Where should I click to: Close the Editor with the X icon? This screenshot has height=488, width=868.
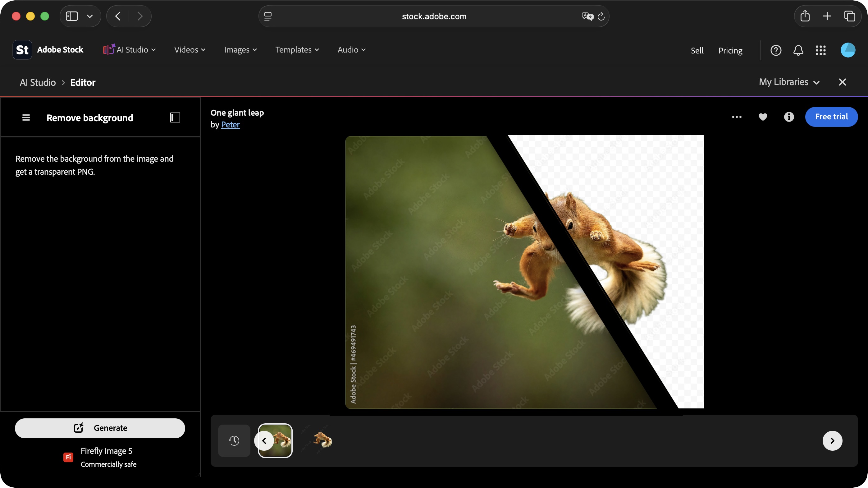click(x=842, y=82)
